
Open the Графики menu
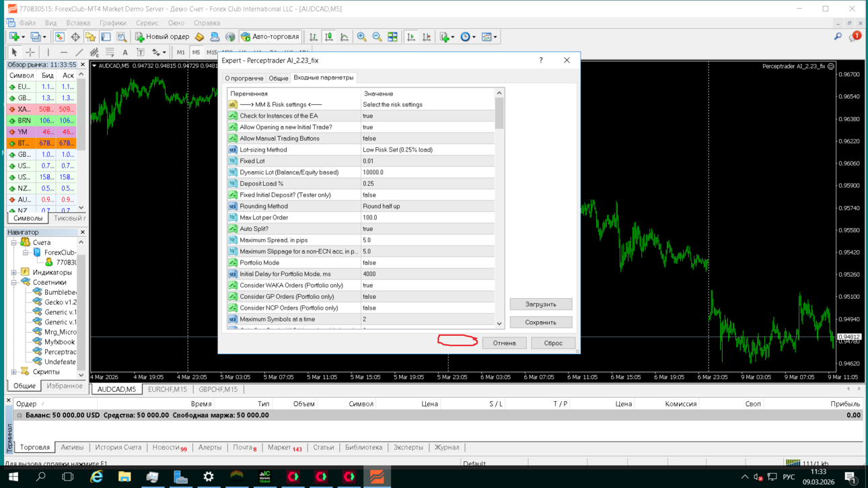113,23
